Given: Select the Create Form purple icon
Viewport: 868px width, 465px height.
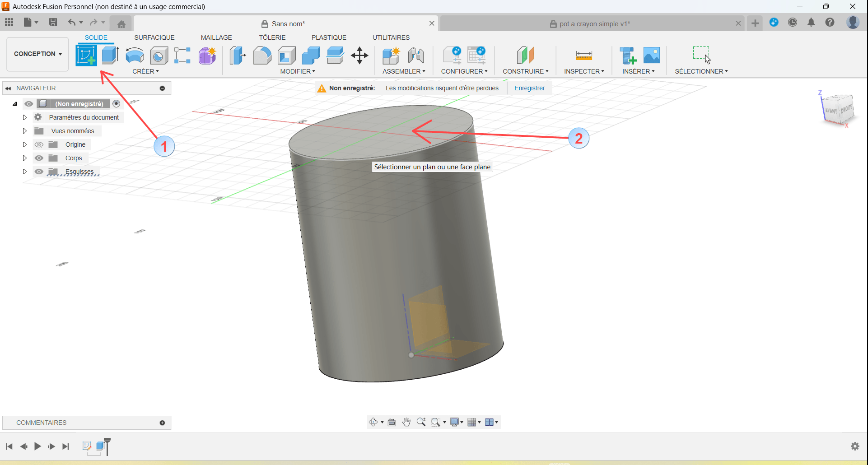Looking at the screenshot, I should click(x=207, y=56).
